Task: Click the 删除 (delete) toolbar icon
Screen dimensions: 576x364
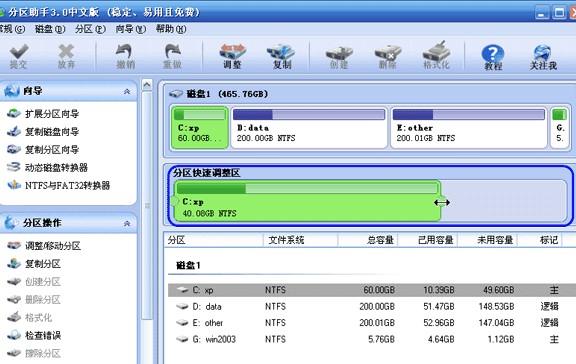Action: 388,56
